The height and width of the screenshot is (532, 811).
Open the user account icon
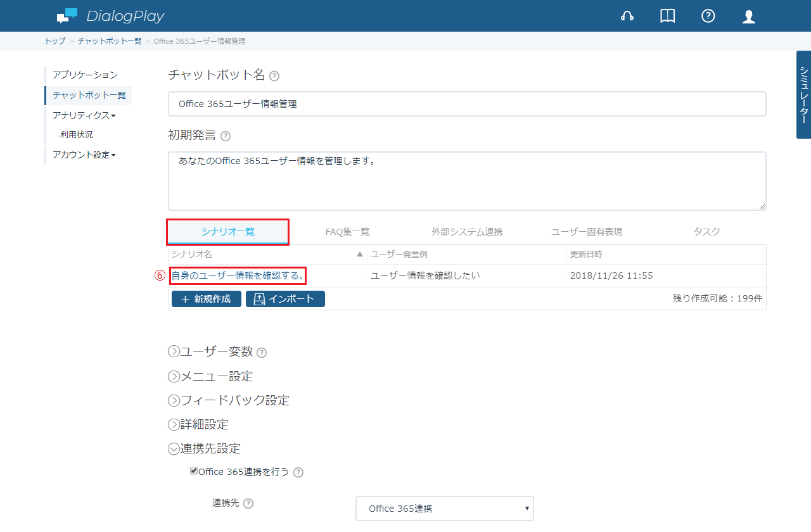coord(749,16)
